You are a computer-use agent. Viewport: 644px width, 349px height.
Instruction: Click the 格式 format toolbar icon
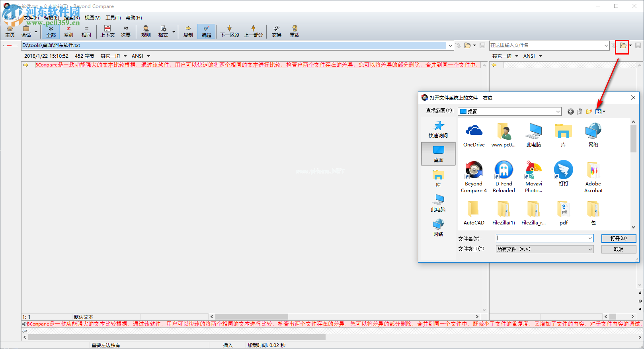(163, 31)
